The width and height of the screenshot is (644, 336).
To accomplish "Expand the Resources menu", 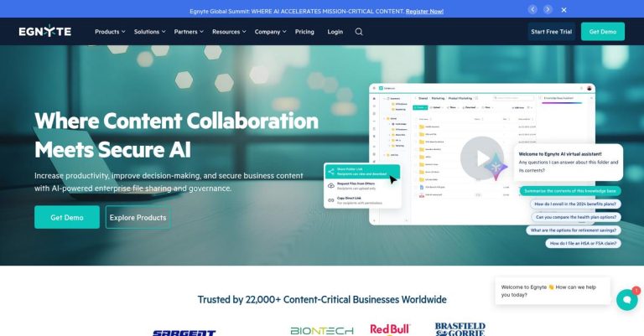I will (229, 32).
